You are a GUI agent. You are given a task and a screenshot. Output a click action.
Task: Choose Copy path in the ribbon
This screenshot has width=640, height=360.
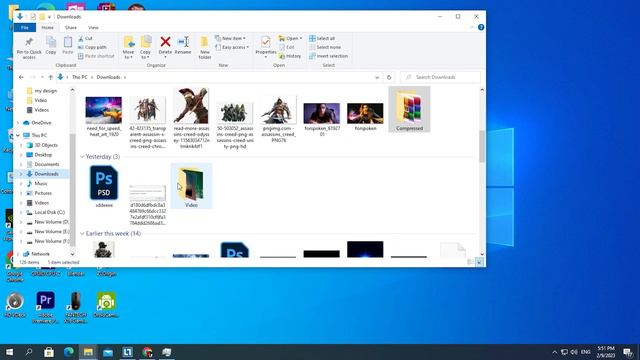click(x=92, y=47)
